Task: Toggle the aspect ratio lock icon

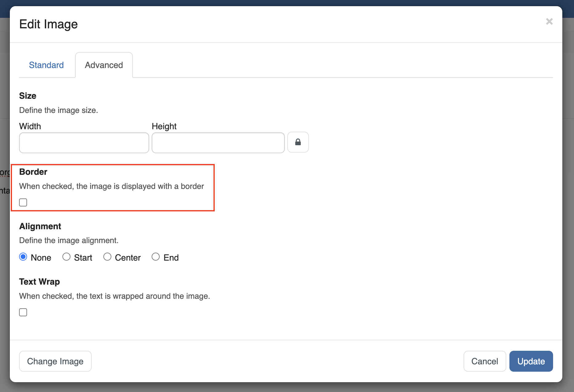Action: click(298, 142)
